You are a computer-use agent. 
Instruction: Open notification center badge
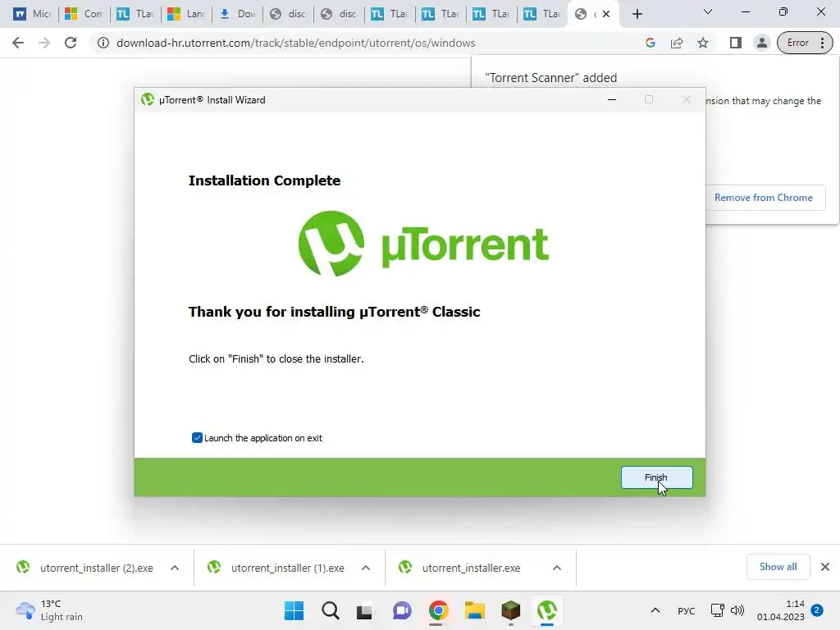point(817,610)
